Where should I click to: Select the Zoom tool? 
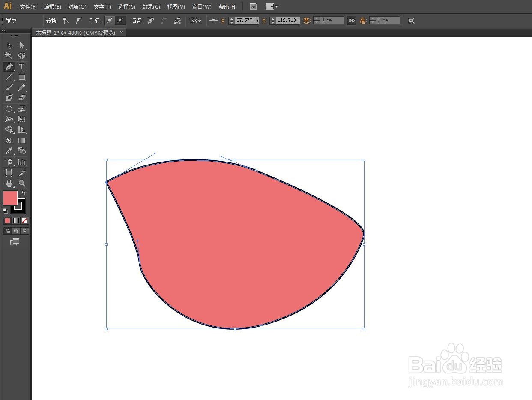(x=22, y=183)
